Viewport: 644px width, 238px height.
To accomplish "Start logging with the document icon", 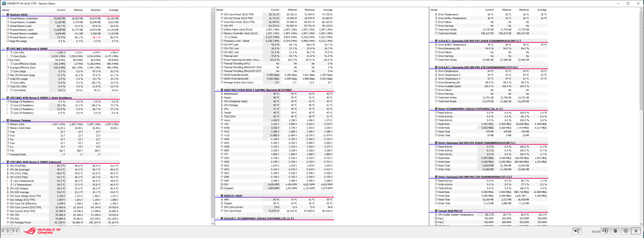I will coord(615,231).
